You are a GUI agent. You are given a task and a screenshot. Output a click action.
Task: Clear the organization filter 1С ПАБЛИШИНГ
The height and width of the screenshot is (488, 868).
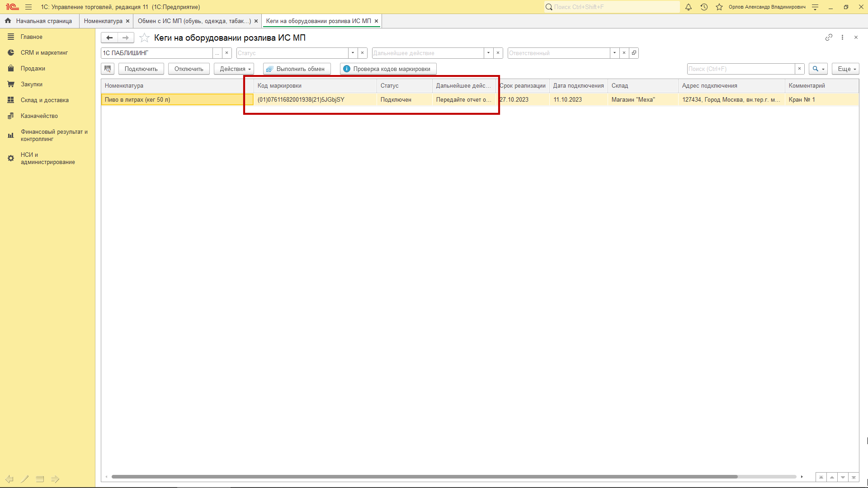click(227, 53)
